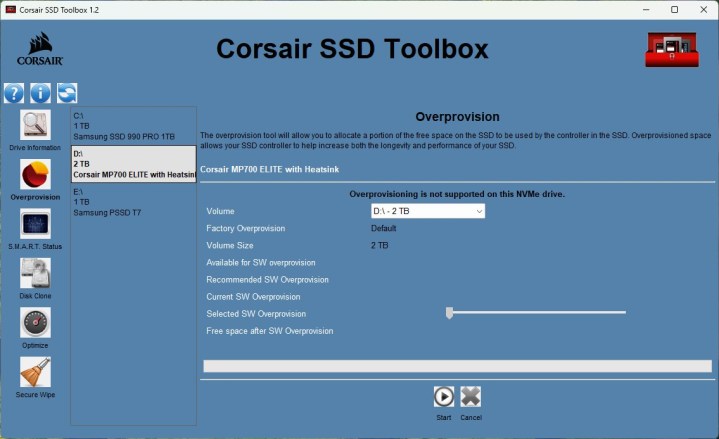Click the overprovision progress bar
The height and width of the screenshot is (439, 719).
[459, 366]
